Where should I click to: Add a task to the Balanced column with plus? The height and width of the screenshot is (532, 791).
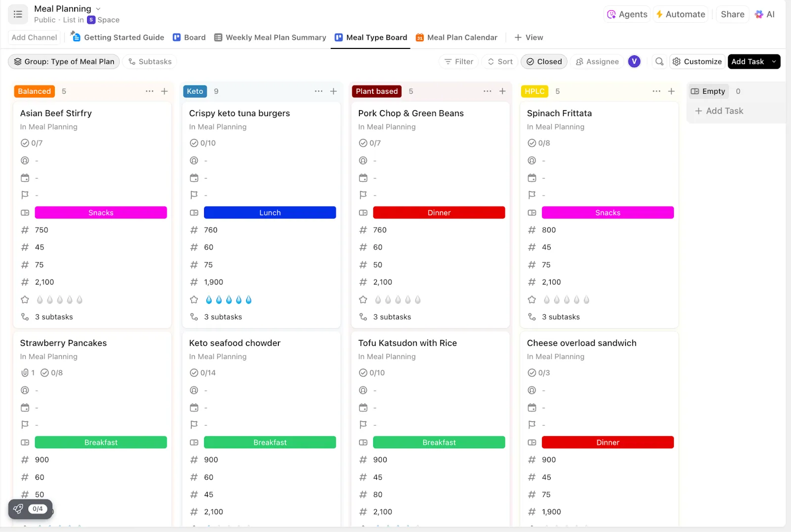coord(165,91)
